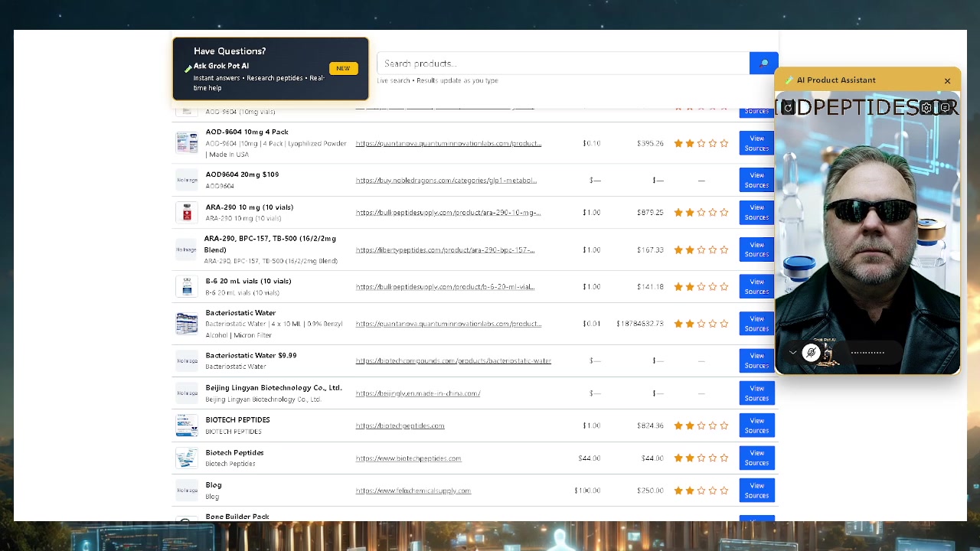
Task: Click the blue search magnifier button
Action: point(763,64)
